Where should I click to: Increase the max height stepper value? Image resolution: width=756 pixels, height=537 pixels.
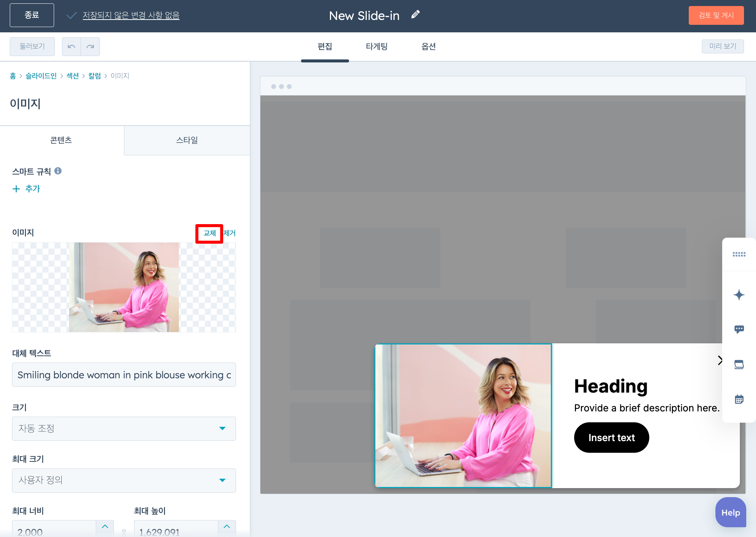(x=227, y=526)
